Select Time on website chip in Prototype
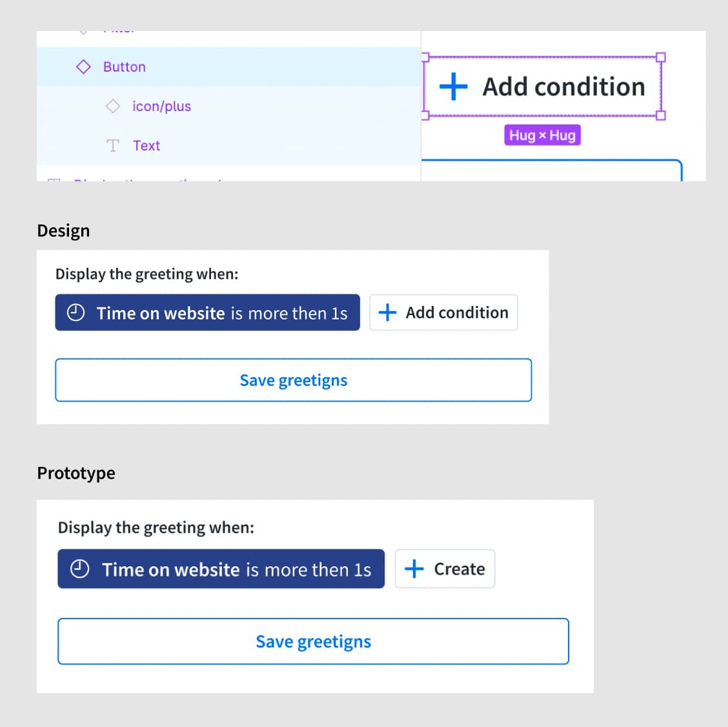This screenshot has height=727, width=728. [x=221, y=569]
